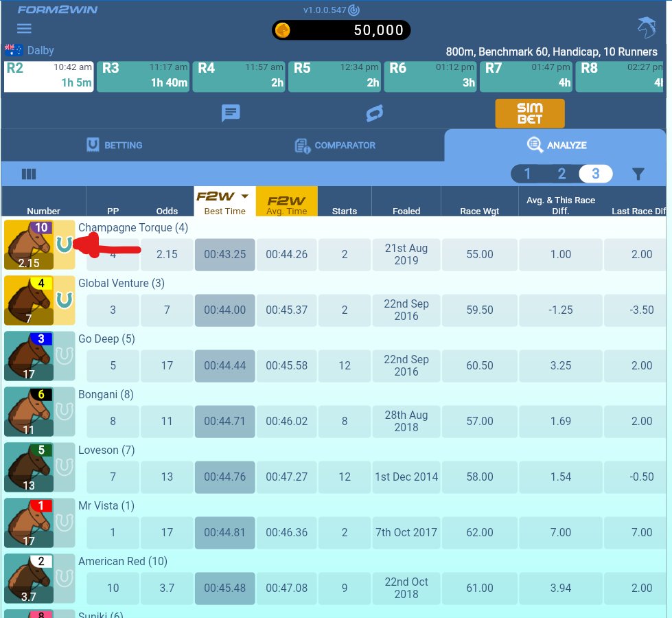Open the hamburger menu
The height and width of the screenshot is (618, 672).
click(24, 29)
